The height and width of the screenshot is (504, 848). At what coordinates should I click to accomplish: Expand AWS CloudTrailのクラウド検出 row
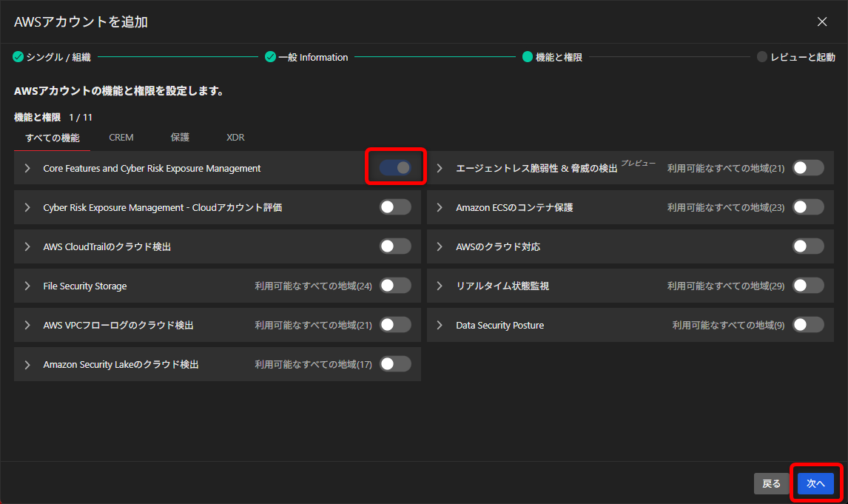[27, 246]
